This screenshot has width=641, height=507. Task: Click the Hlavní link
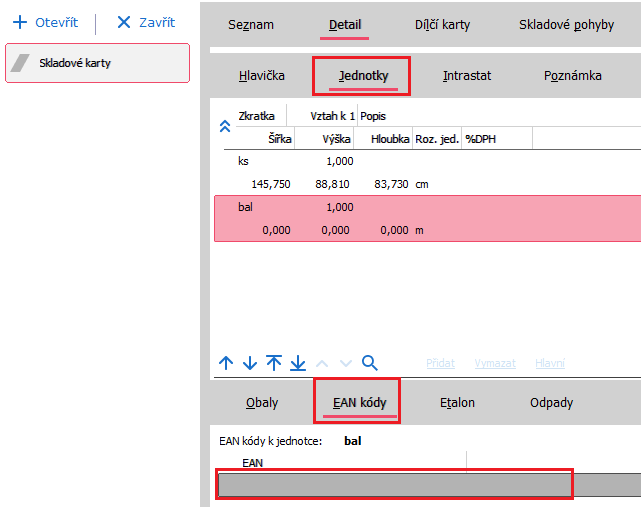550,364
